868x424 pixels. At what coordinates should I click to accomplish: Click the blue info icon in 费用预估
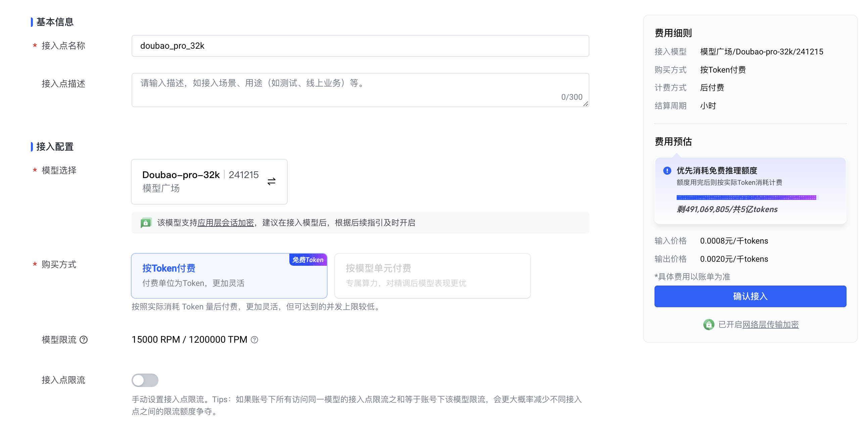click(x=667, y=171)
